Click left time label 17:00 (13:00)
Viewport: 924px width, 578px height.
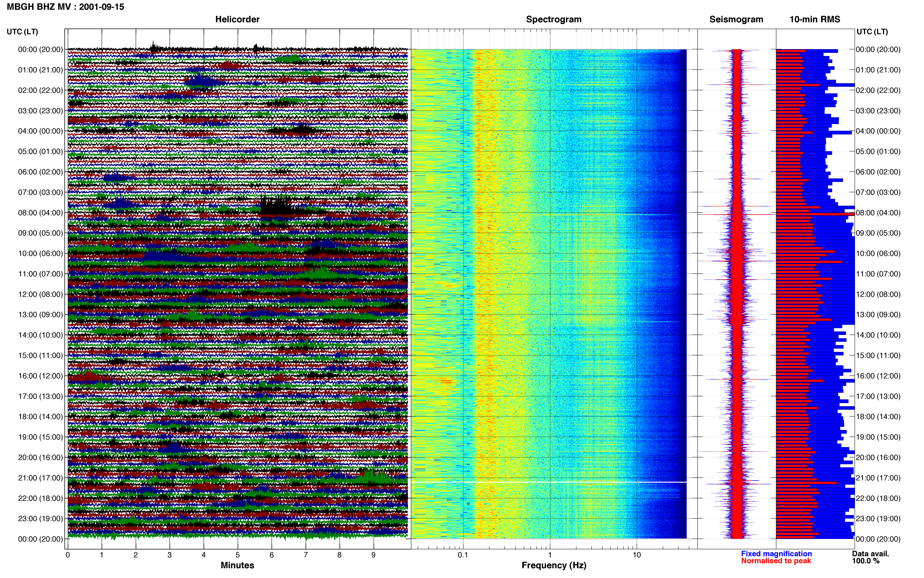pyautogui.click(x=41, y=396)
